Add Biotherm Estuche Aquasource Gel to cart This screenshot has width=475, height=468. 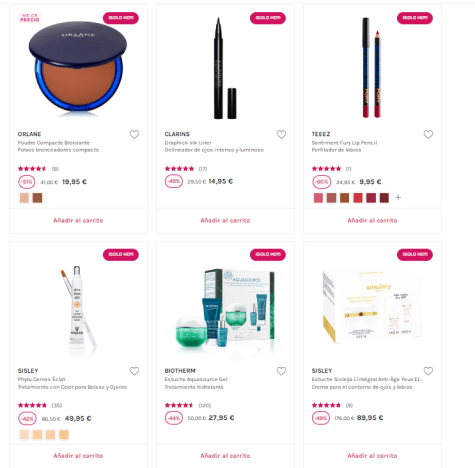[225, 456]
